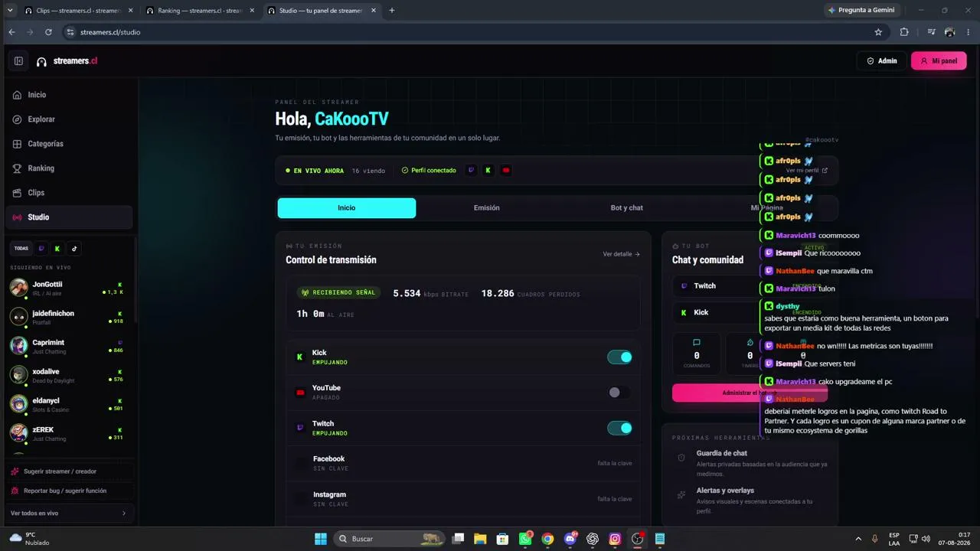Switch to the Ranking browser tab
The image size is (980, 551).
pyautogui.click(x=201, y=11)
